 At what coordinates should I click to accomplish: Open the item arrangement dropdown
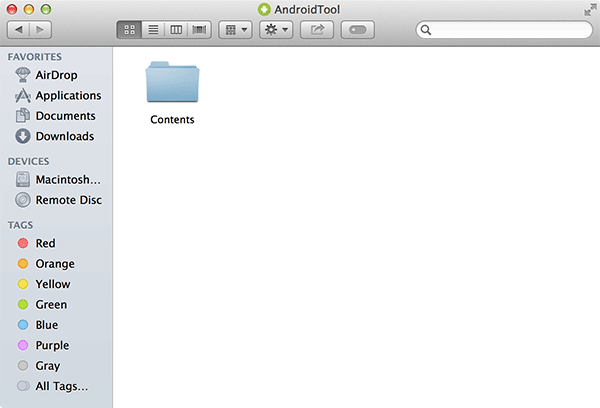pyautogui.click(x=235, y=29)
